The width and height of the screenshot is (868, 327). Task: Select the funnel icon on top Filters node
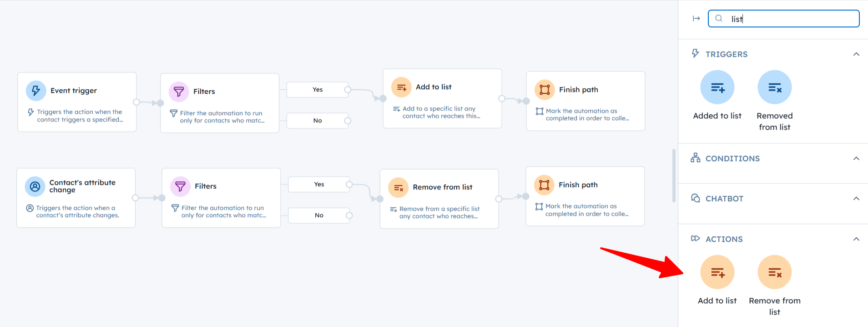(x=179, y=92)
